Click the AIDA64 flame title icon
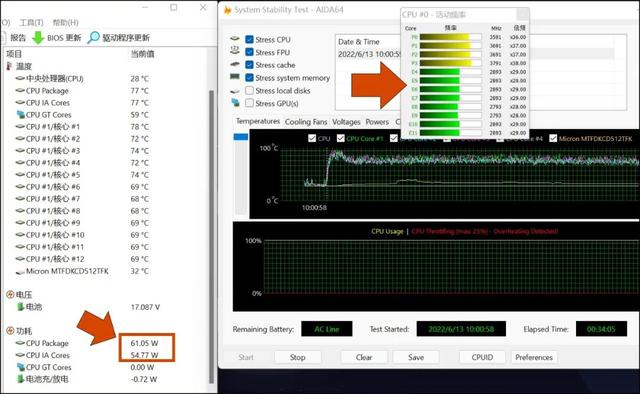The height and width of the screenshot is (394, 640). pos(227,10)
